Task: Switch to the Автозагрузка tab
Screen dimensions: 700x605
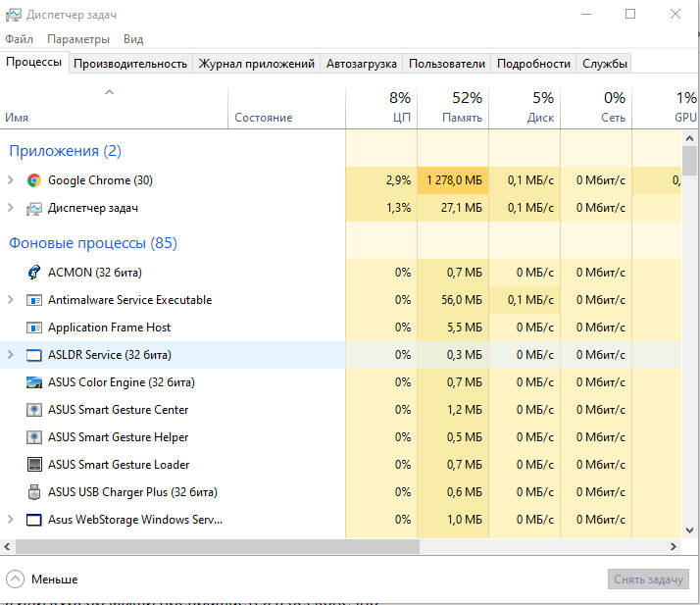Action: [x=362, y=64]
